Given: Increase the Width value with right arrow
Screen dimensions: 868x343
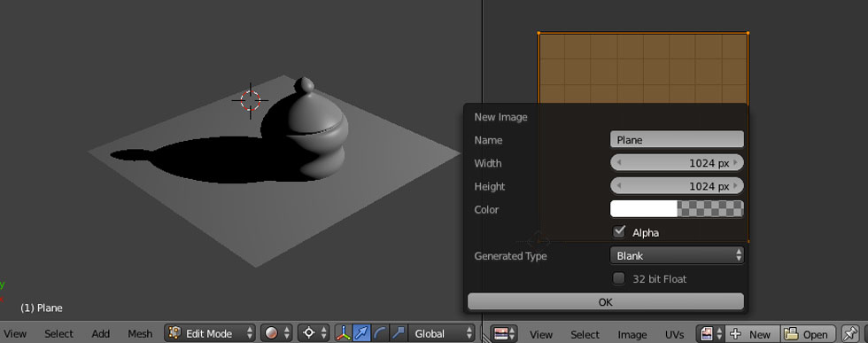Looking at the screenshot, I should [x=735, y=163].
